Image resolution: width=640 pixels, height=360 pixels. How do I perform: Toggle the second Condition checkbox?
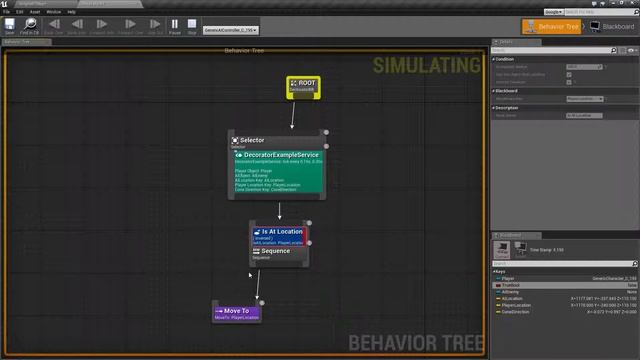click(569, 75)
